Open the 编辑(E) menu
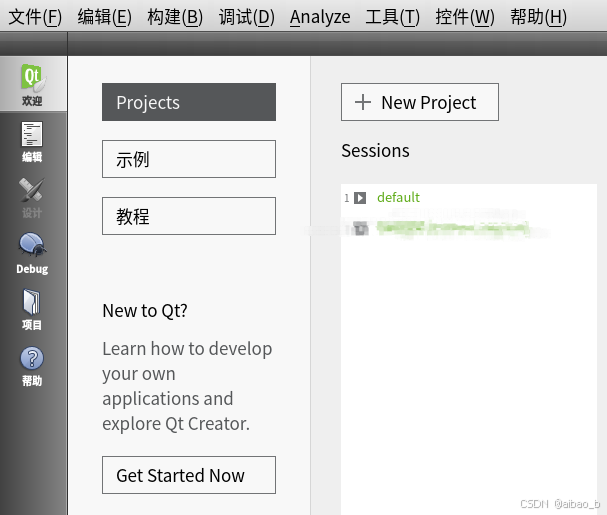The height and width of the screenshot is (515, 607). [x=105, y=17]
